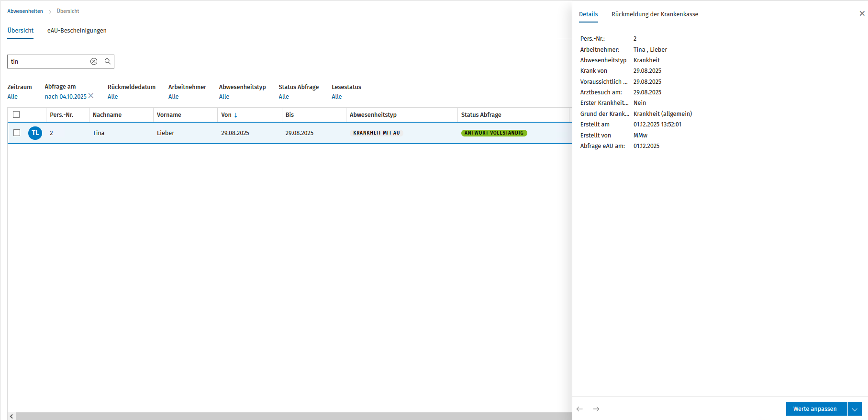
Task: Open Abwesenheiten breadcrumb link
Action: (25, 11)
